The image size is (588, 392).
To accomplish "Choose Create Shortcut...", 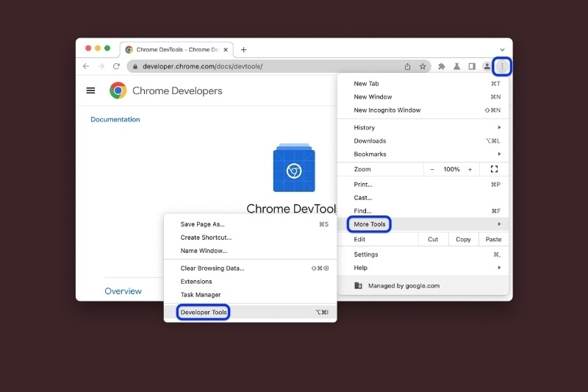I will click(250, 238).
